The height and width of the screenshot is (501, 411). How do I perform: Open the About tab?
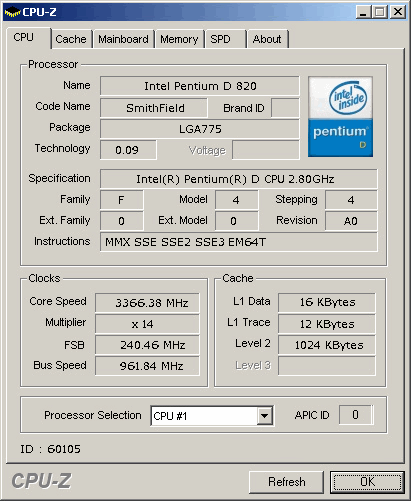tap(267, 39)
